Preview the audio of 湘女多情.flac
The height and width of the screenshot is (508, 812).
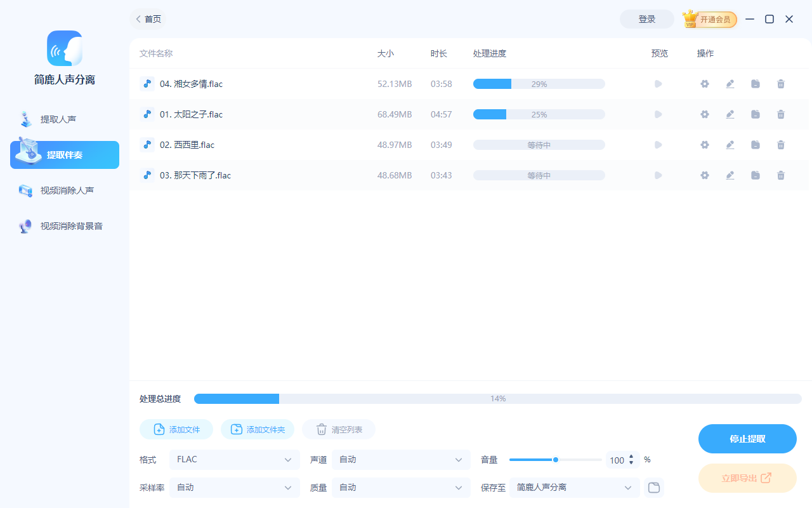(x=658, y=83)
